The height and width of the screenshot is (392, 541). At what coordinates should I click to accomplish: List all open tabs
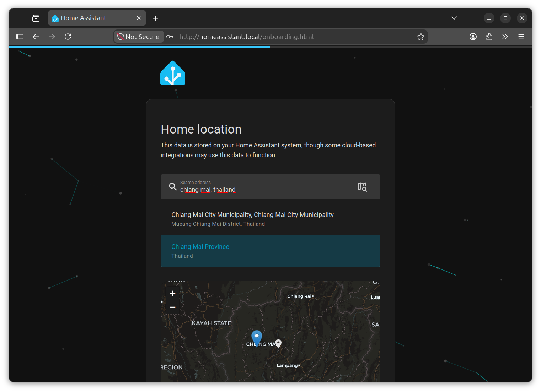(454, 18)
